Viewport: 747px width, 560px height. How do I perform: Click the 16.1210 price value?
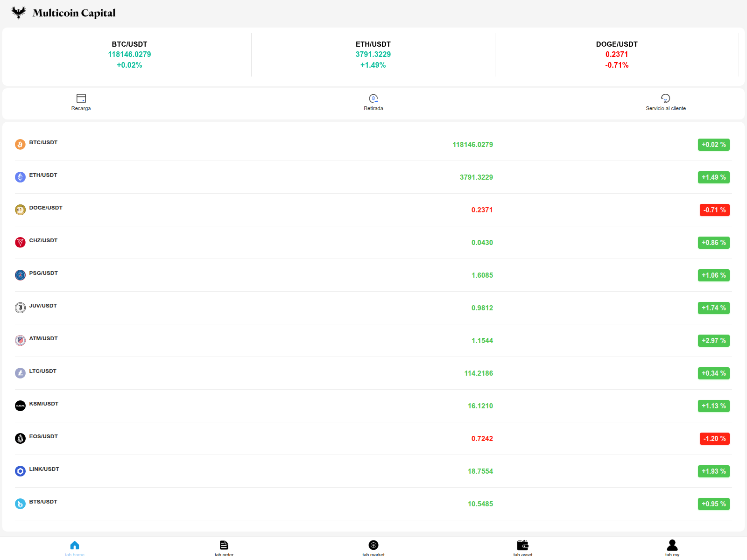point(480,406)
